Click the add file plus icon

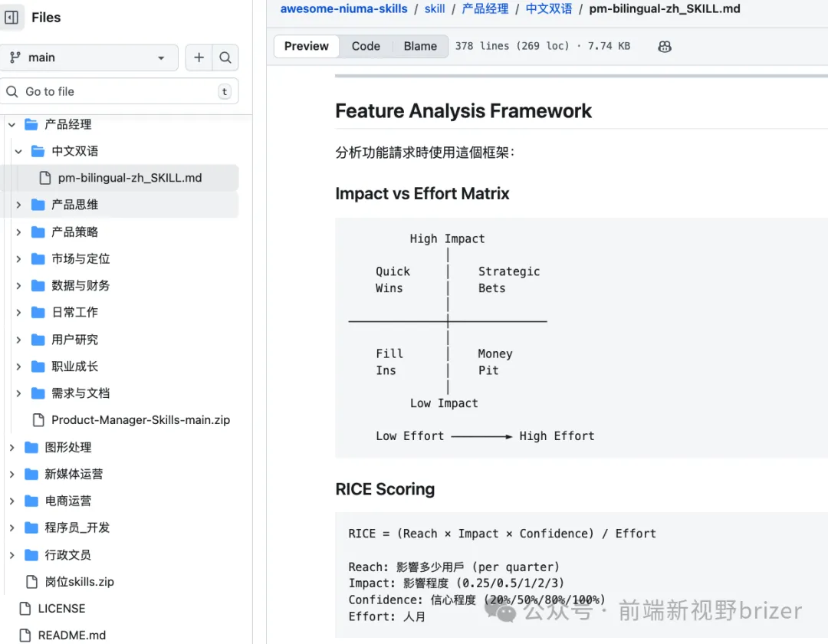(x=199, y=58)
